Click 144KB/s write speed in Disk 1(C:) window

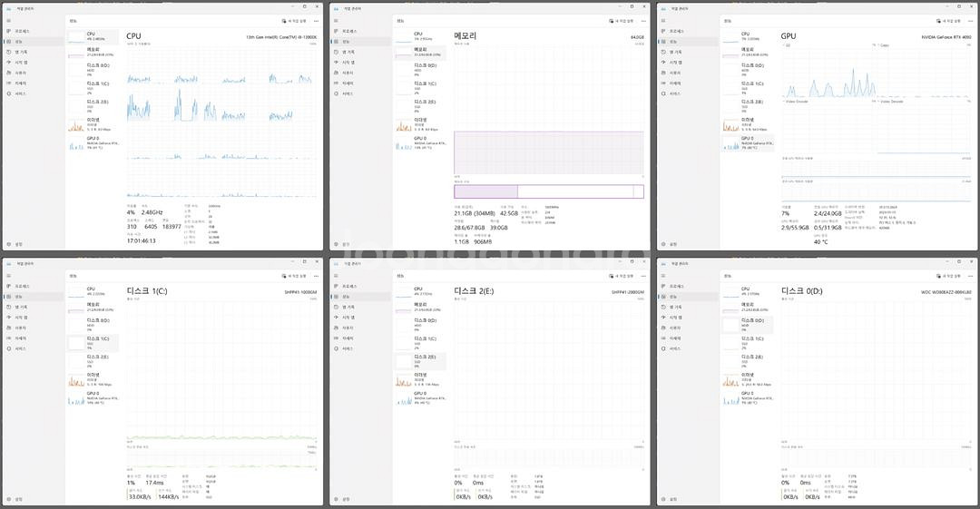169,497
